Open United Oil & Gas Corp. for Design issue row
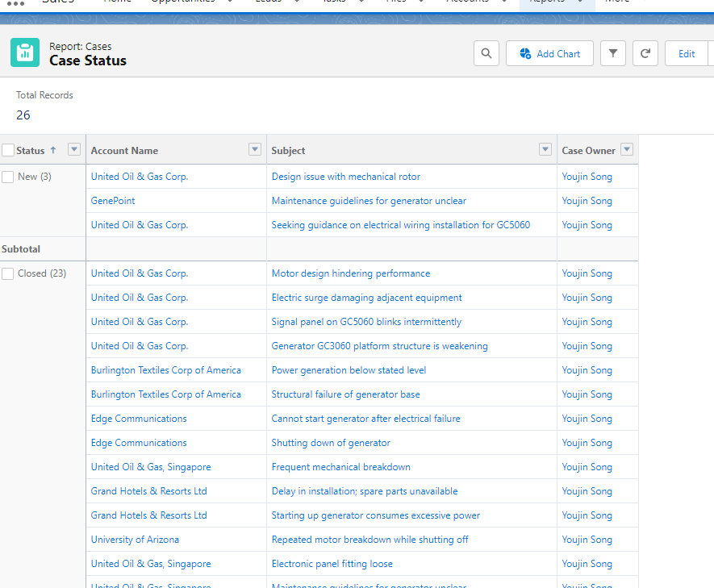Viewport: 714px width, 588px height. pyautogui.click(x=140, y=177)
